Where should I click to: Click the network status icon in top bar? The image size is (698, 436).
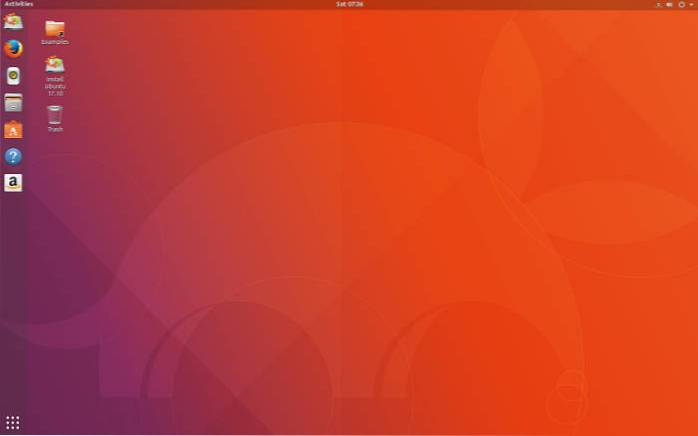(x=659, y=4)
